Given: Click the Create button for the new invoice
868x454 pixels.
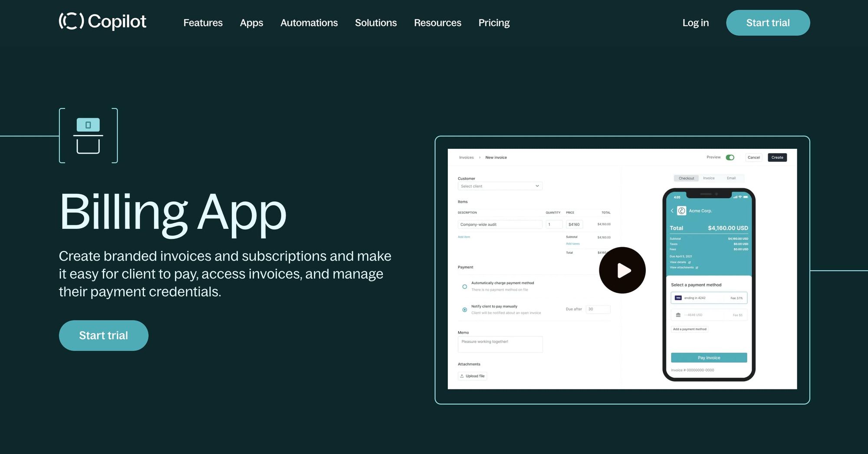Looking at the screenshot, I should tap(777, 157).
